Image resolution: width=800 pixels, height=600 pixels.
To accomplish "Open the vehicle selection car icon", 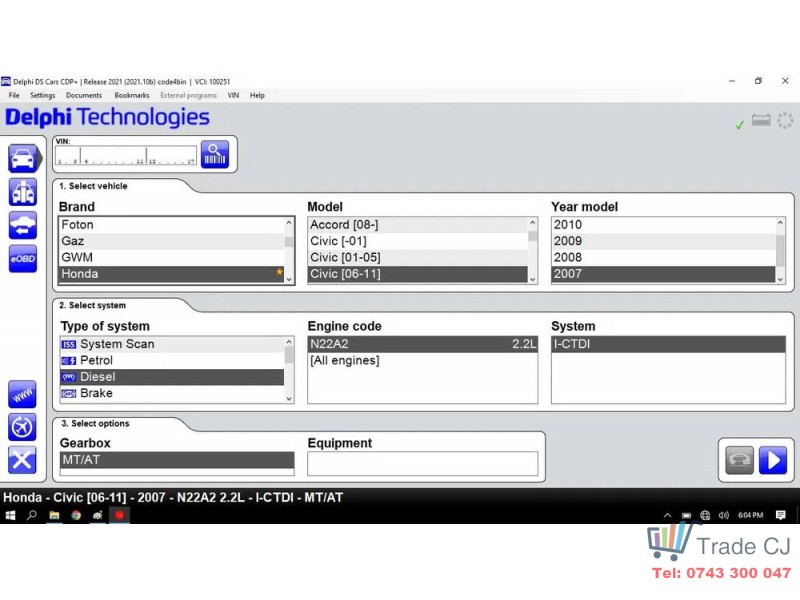I will point(22,158).
